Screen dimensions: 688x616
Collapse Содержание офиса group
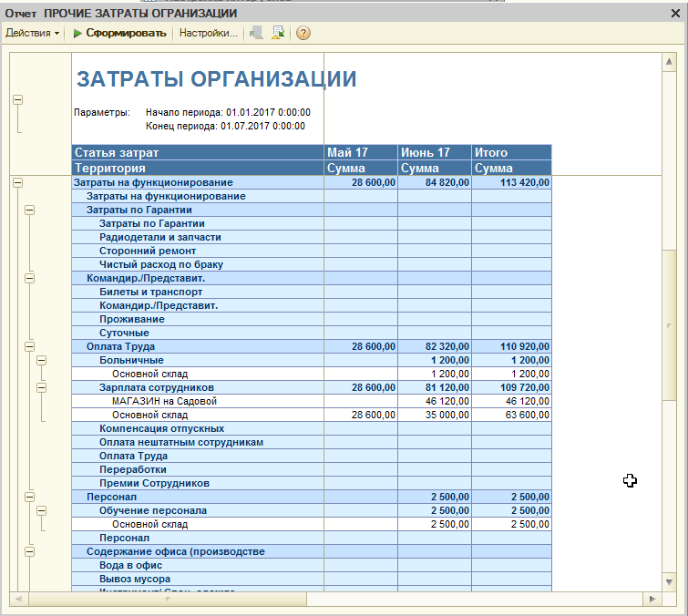[29, 552]
